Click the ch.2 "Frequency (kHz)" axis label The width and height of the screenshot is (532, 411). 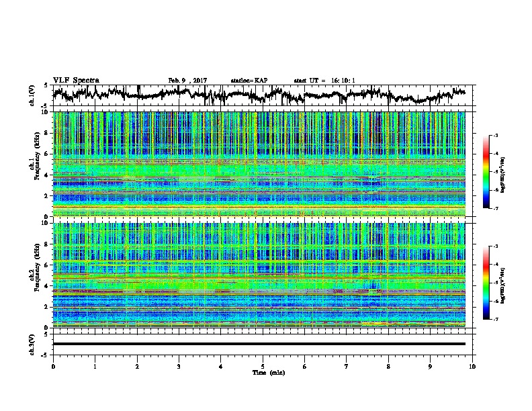(37, 267)
